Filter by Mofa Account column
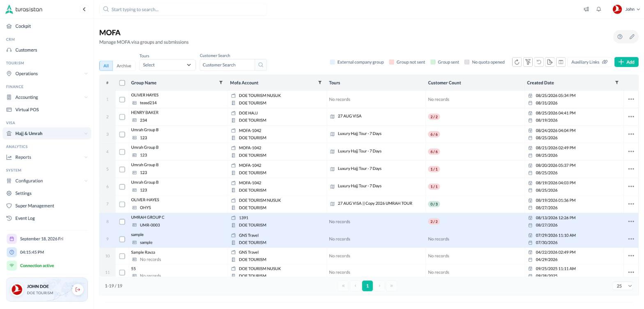Viewport: 644px width, 309px height. pyautogui.click(x=320, y=83)
